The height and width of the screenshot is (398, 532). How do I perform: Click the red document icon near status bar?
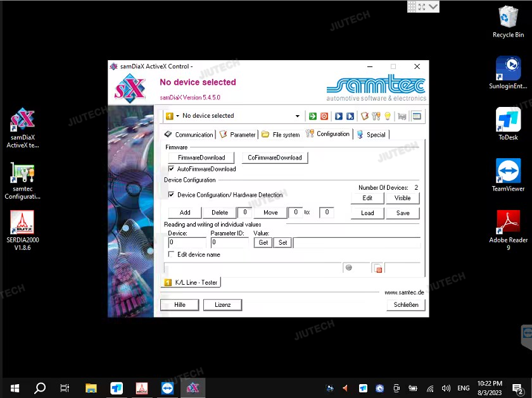(x=378, y=268)
